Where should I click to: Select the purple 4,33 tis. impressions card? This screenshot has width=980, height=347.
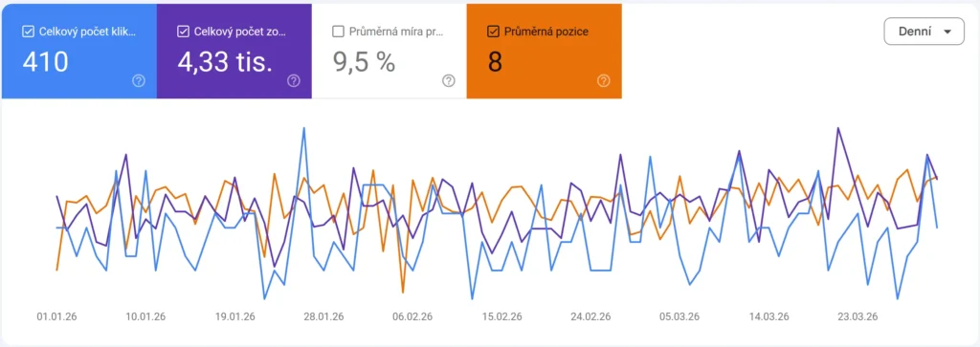pyautogui.click(x=234, y=52)
